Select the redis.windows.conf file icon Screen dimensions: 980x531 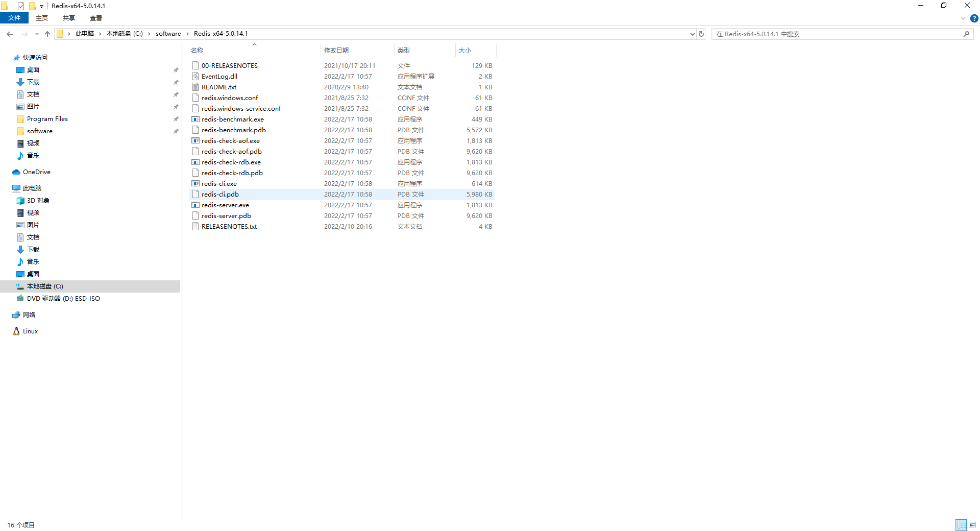(195, 98)
